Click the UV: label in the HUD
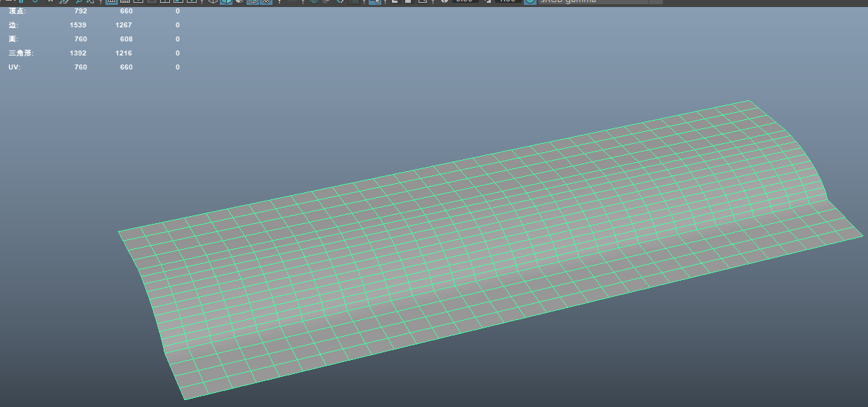Image resolution: width=868 pixels, height=407 pixels. pos(13,67)
